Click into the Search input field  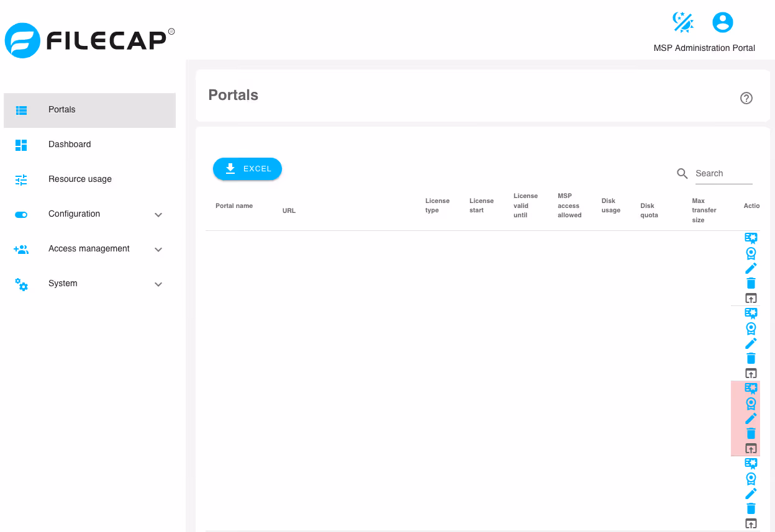[723, 174]
